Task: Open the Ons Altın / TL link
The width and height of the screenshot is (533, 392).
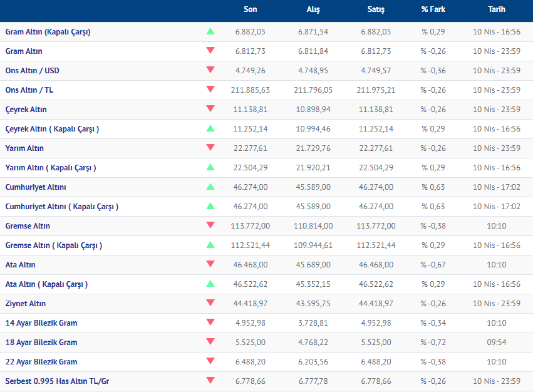Action: tap(29, 90)
